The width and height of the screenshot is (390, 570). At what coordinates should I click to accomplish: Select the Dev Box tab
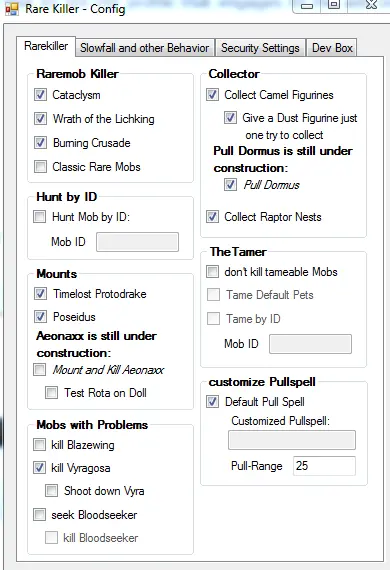[x=332, y=48]
